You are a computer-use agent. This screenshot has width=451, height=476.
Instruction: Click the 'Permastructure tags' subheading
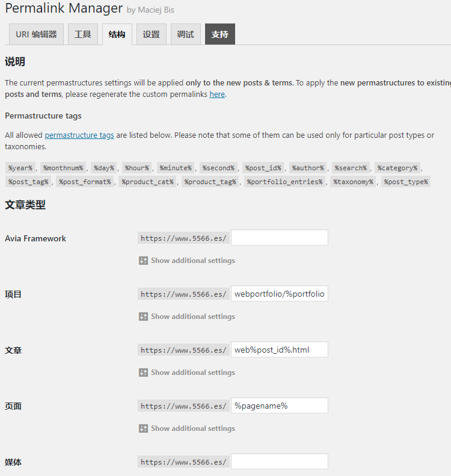(x=43, y=116)
